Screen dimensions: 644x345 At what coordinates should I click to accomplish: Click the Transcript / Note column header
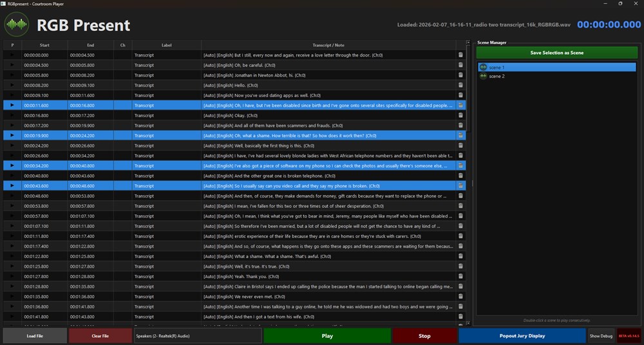(328, 45)
